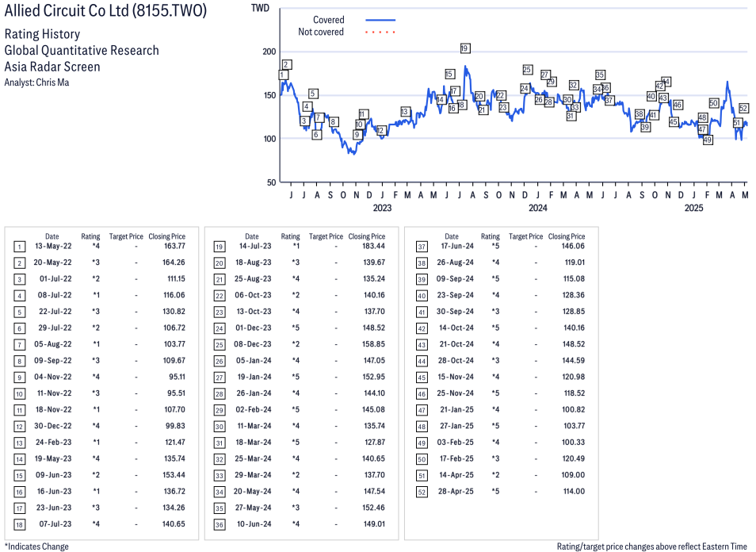Click the blue Covered legend line

pos(380,21)
